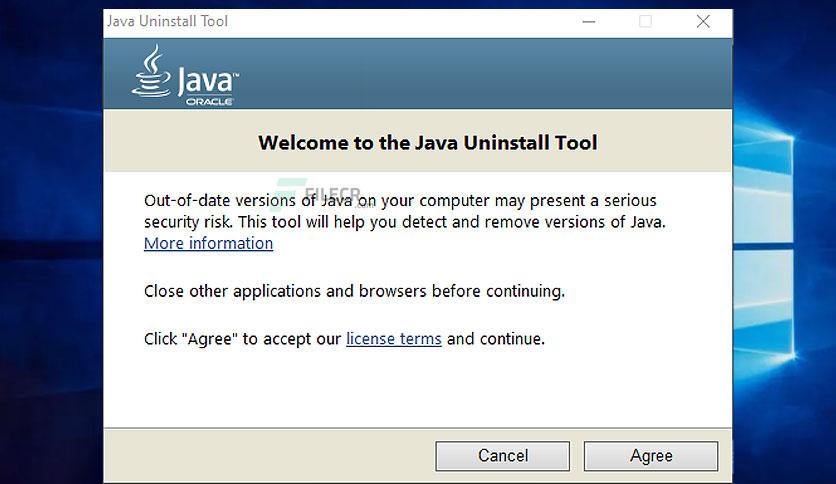Screen dimensions: 836x484
Task: Click the Java coffee cup logo
Action: (152, 71)
